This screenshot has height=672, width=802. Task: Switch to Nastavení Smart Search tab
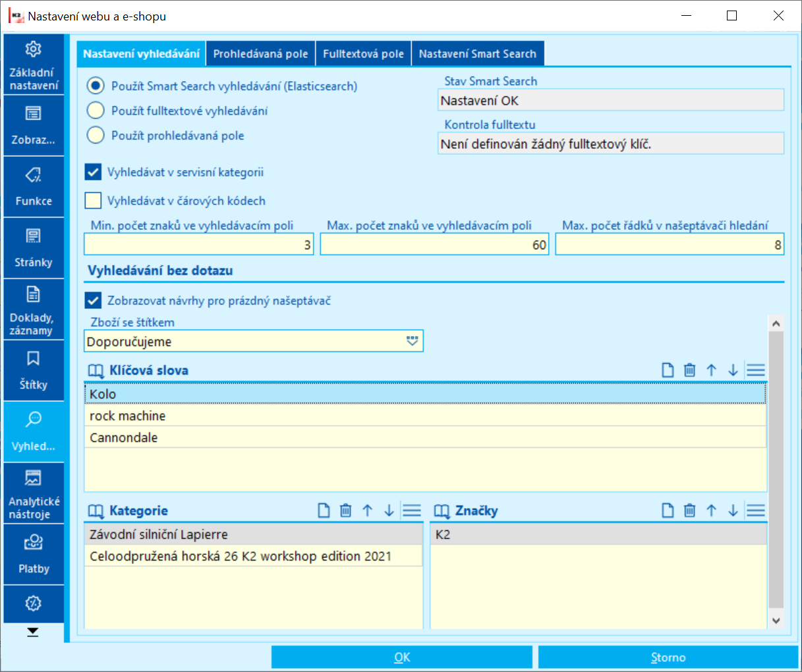pos(478,54)
